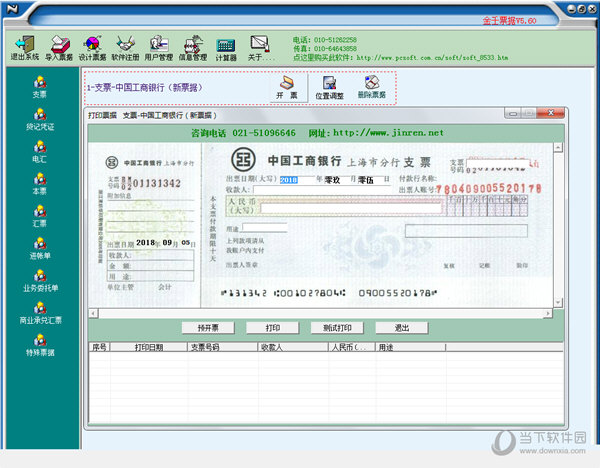Click the 退出系统 exit system icon
Screen dimensions: 600x468
[x=25, y=48]
